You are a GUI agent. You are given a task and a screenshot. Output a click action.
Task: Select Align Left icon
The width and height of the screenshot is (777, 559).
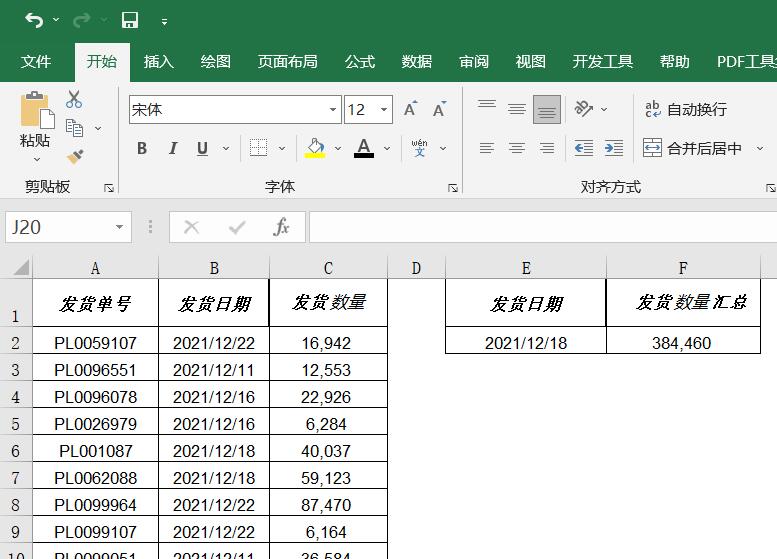(487, 148)
